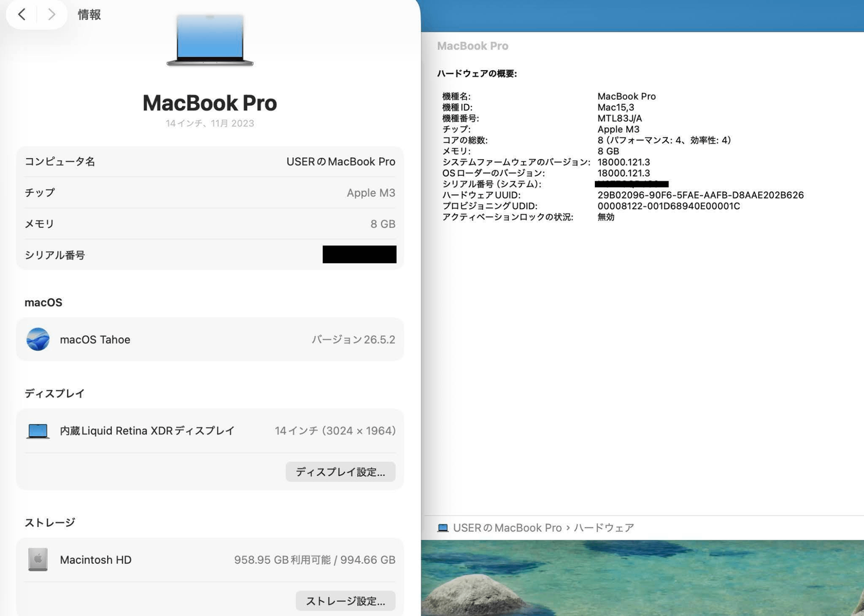Viewport: 864px width, 616px height.
Task: Click the built-in Liquid Retina XDR display icon
Action: pos(38,431)
